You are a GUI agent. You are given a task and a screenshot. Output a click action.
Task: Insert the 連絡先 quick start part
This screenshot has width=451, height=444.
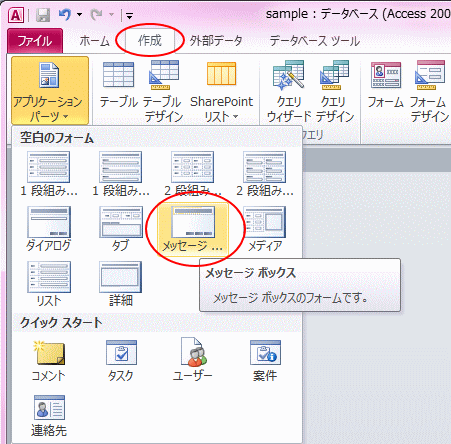49,416
